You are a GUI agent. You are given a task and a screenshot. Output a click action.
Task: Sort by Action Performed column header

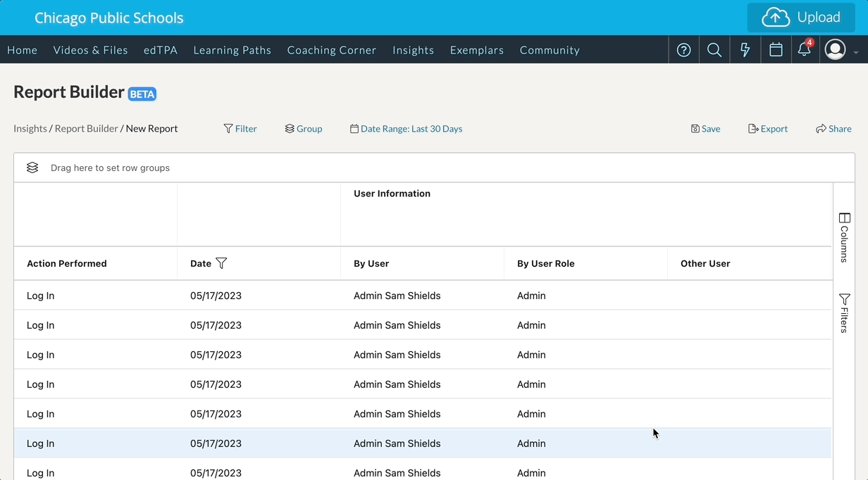[x=67, y=263]
